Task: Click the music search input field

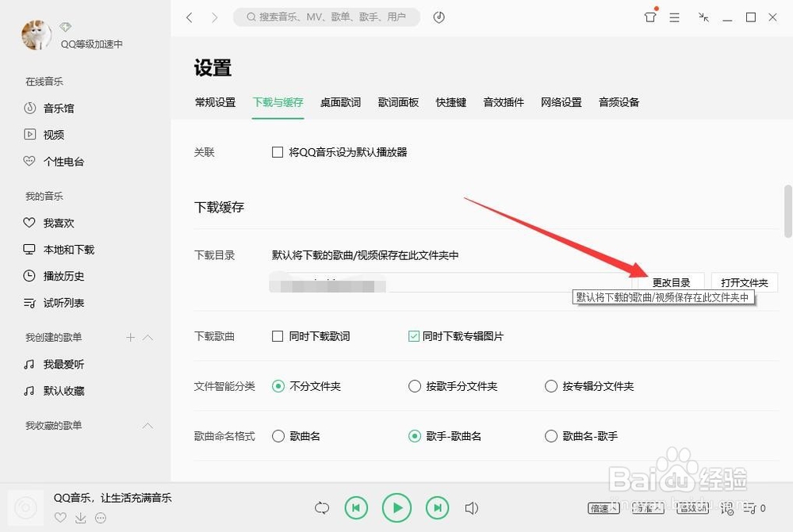Action: pyautogui.click(x=325, y=16)
